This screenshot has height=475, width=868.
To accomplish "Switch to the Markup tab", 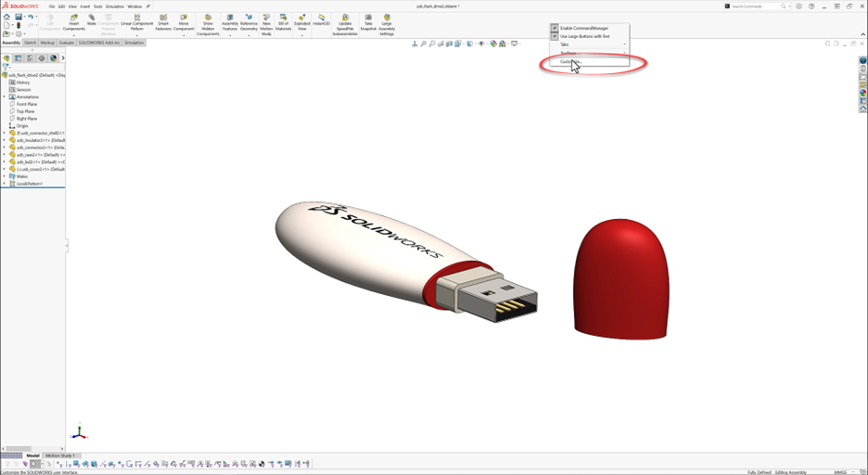I will tap(47, 43).
